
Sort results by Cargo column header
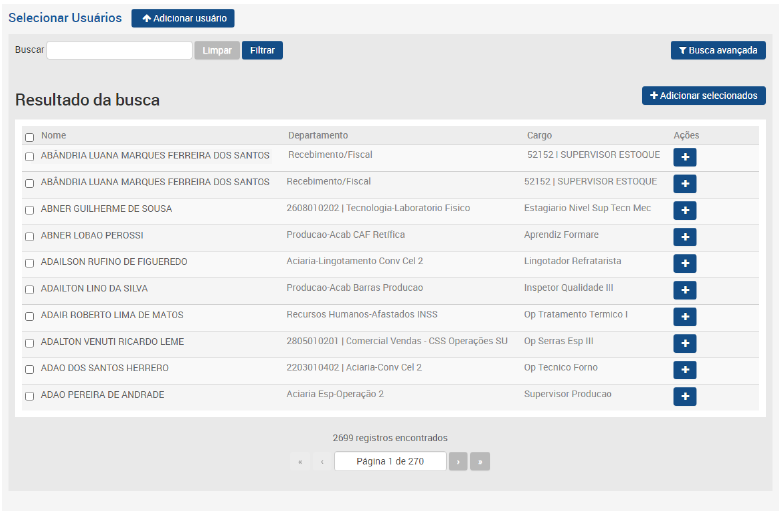click(539, 135)
